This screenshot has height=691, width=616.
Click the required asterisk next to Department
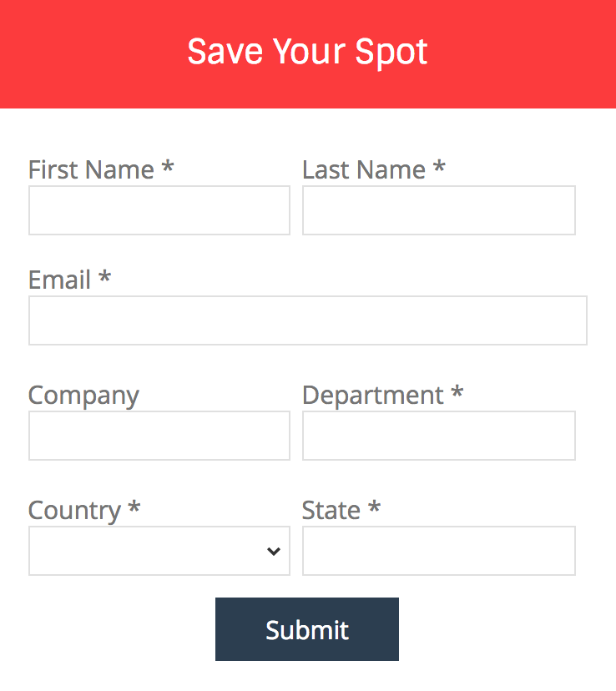[x=457, y=393]
